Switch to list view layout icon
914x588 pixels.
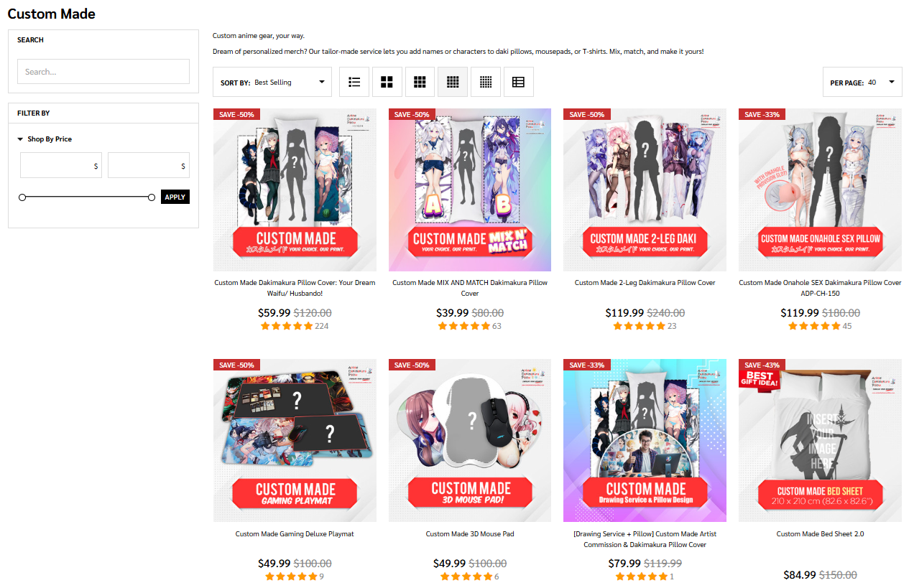[x=354, y=82]
